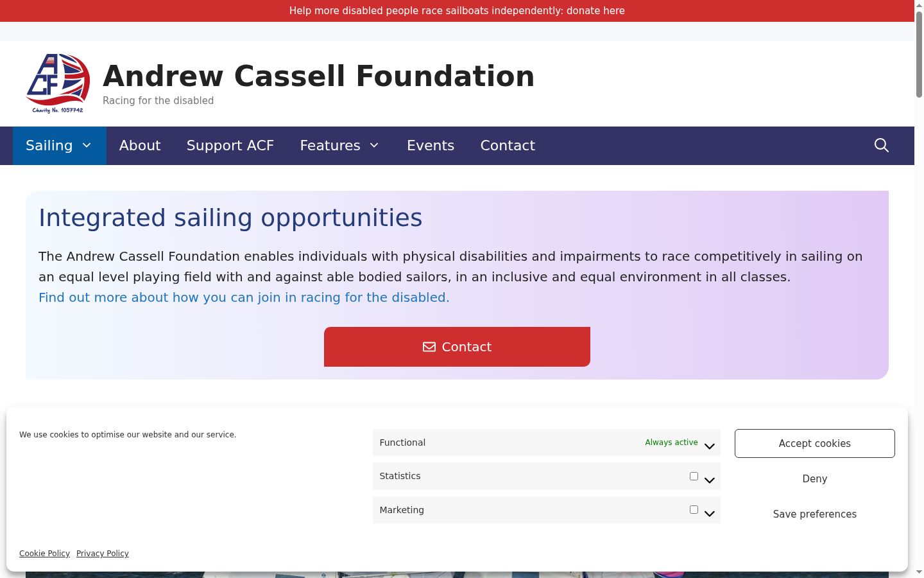Select Contact in the navigation bar
The image size is (924, 578).
[x=508, y=146]
